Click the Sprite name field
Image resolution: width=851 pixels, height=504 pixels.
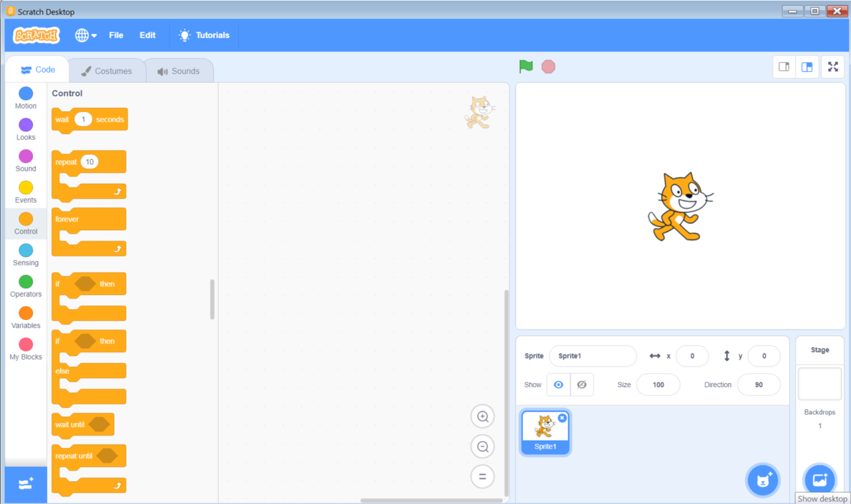click(593, 356)
